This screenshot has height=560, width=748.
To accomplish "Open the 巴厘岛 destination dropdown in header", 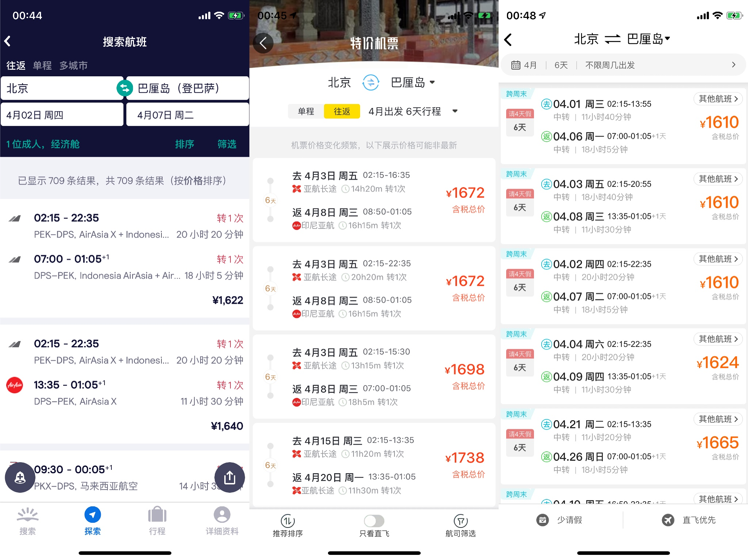I will [x=648, y=39].
